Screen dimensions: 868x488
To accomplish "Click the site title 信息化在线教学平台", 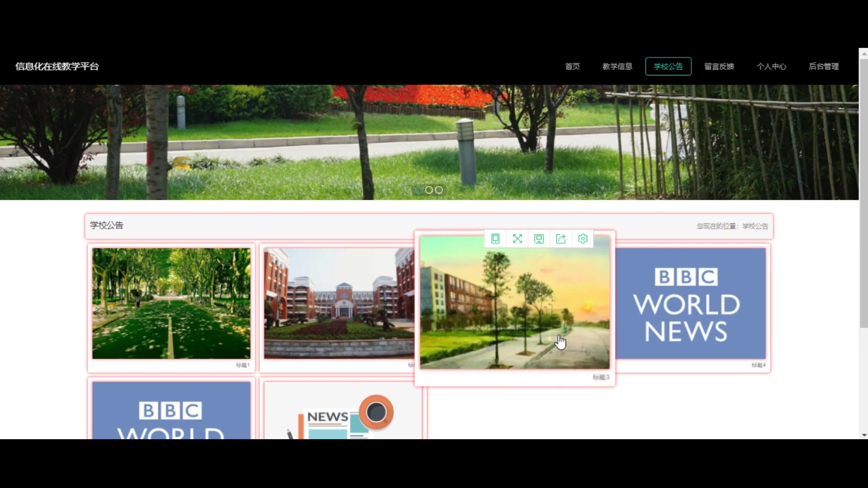I will coord(57,66).
